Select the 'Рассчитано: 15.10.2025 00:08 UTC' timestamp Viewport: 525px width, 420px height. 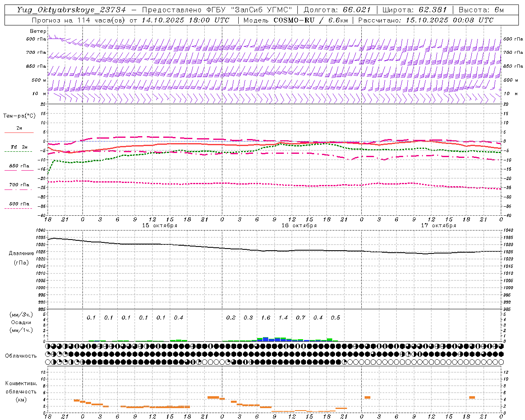pyautogui.click(x=426, y=20)
